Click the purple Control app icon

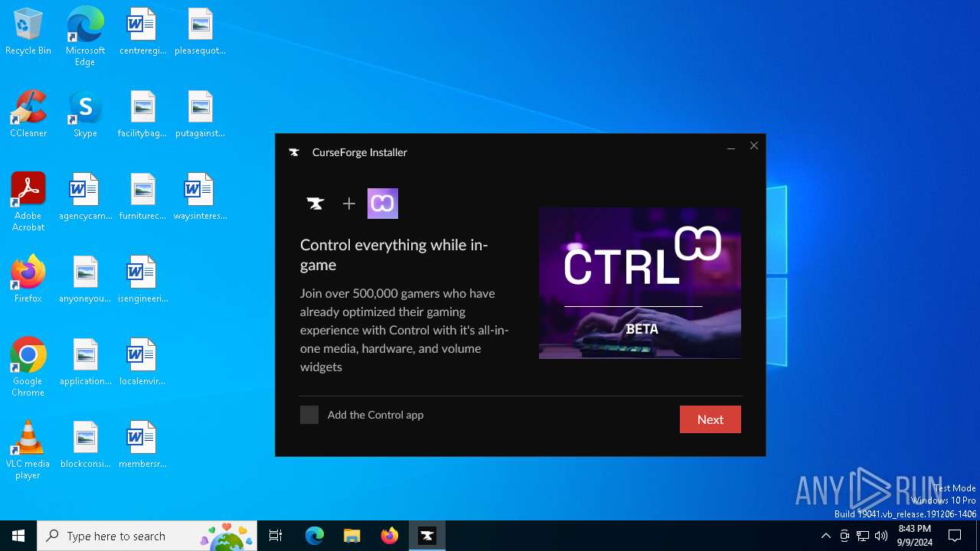pyautogui.click(x=383, y=204)
